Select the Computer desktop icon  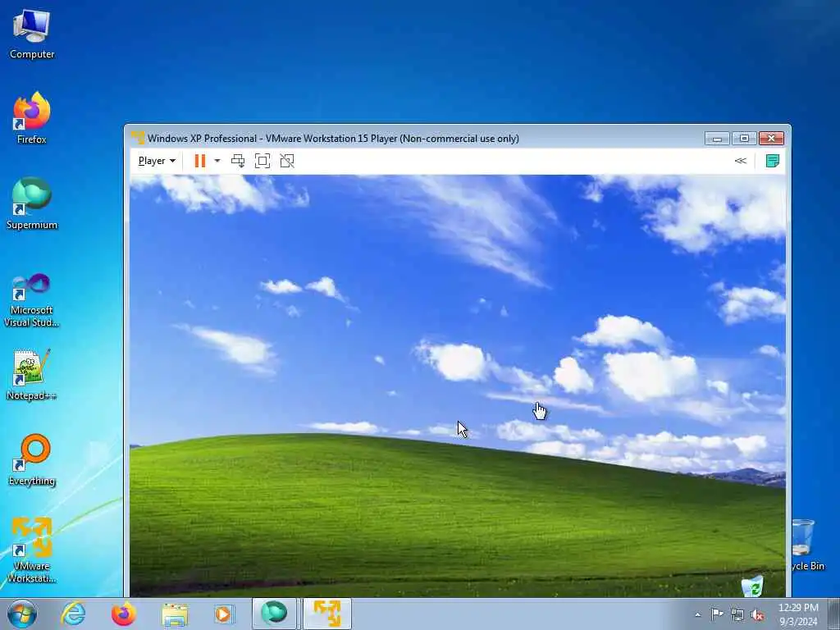click(32, 34)
